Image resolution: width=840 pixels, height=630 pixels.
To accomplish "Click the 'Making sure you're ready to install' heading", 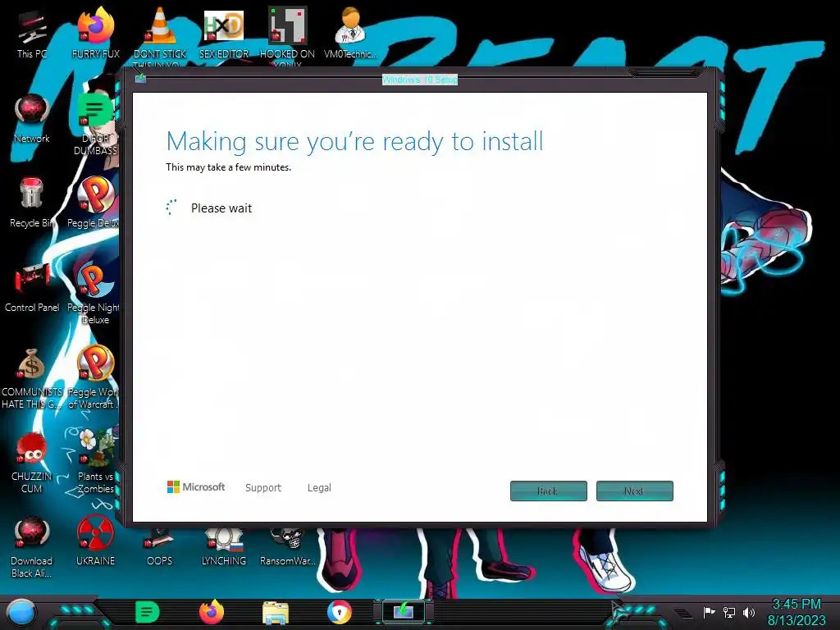I will (354, 141).
